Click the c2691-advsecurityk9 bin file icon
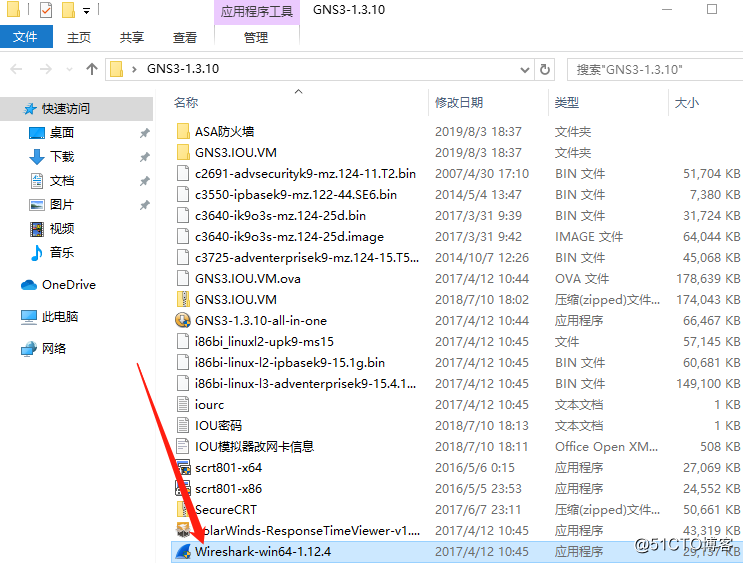Image resolution: width=743 pixels, height=563 pixels. tap(183, 173)
